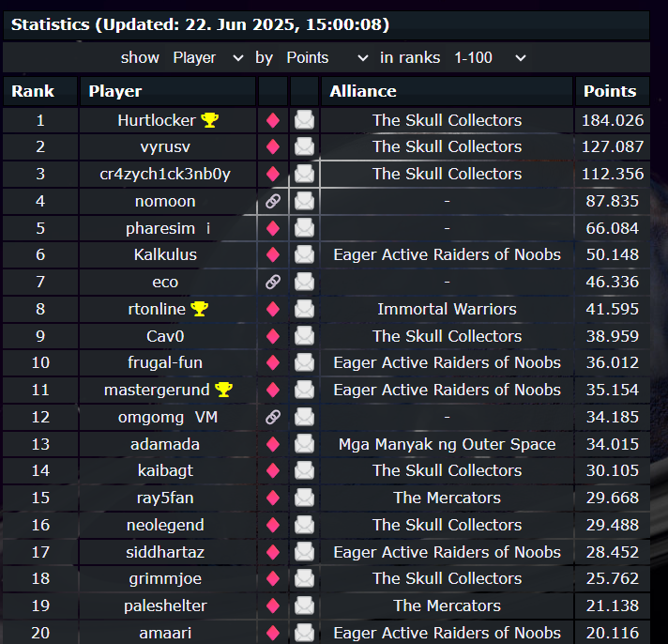
Task: Click pink diamond in paleshelter row
Action: click(273, 606)
